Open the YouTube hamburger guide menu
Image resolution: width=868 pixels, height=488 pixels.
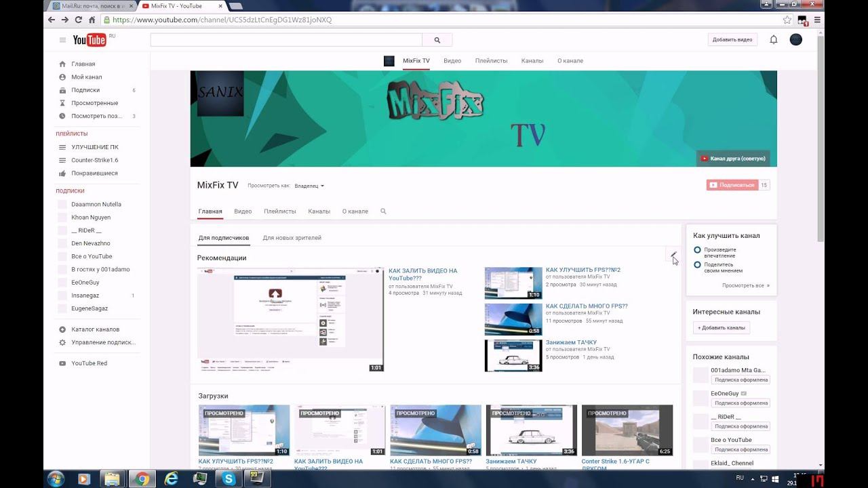pos(62,40)
